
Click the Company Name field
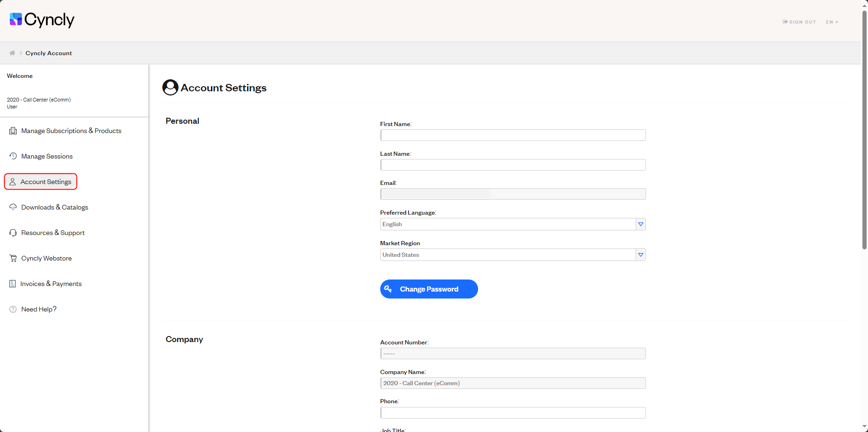point(513,383)
